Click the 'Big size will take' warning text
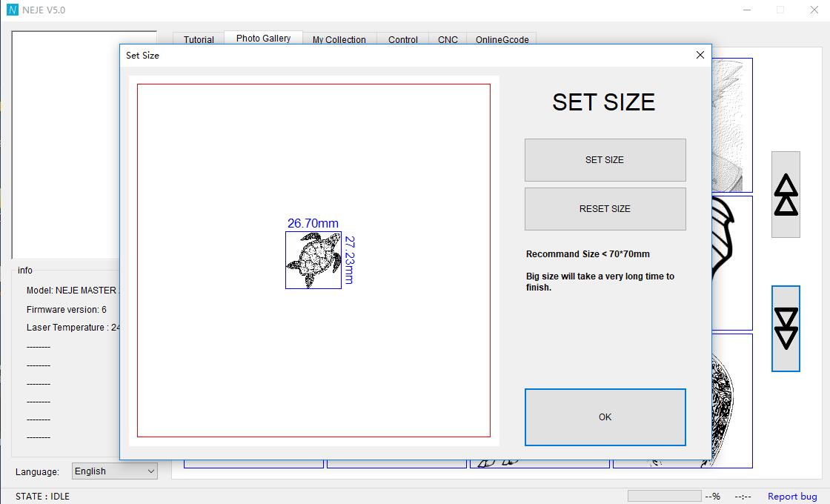This screenshot has width=830, height=504. 600,282
